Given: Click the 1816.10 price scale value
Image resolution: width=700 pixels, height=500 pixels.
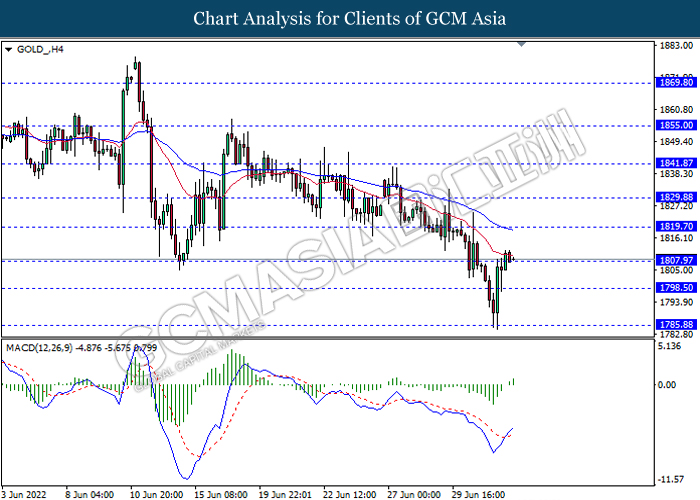Looking at the screenshot, I should tap(676, 238).
